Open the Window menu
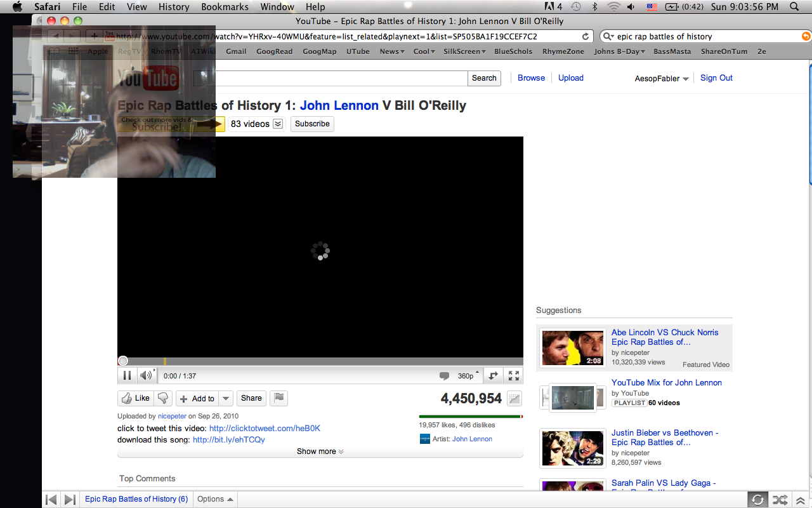This screenshot has height=508, width=812. coord(277,7)
